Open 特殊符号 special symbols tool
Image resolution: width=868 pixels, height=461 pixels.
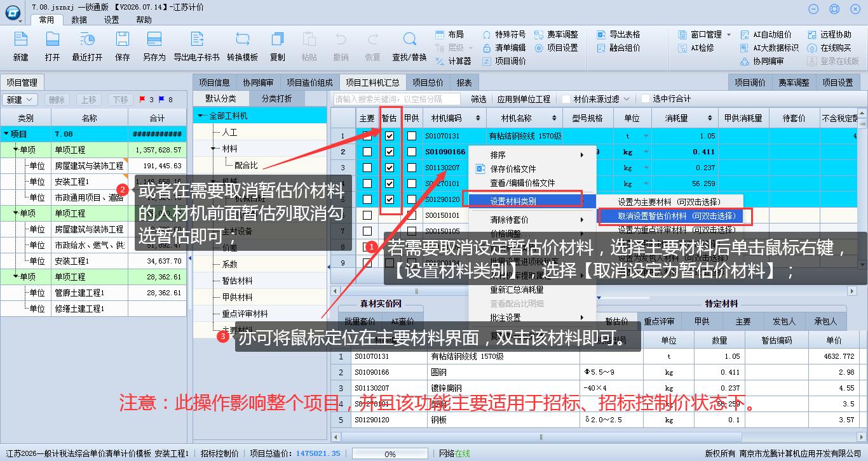click(x=504, y=34)
